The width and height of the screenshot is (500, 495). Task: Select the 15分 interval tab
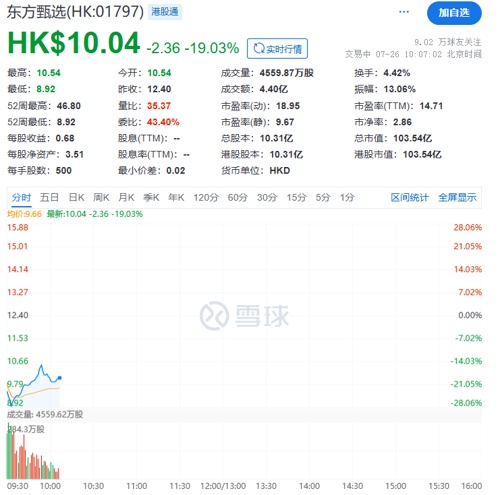(x=297, y=198)
